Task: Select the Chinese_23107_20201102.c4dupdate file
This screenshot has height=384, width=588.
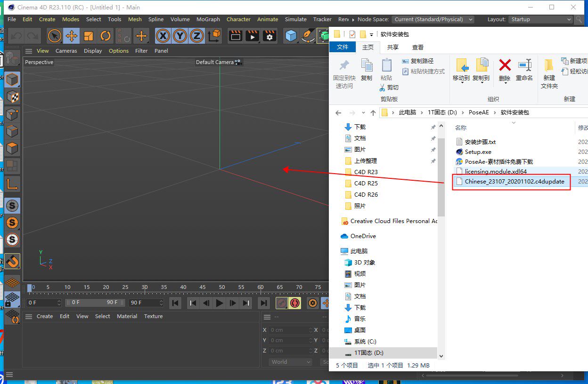Action: pyautogui.click(x=514, y=182)
